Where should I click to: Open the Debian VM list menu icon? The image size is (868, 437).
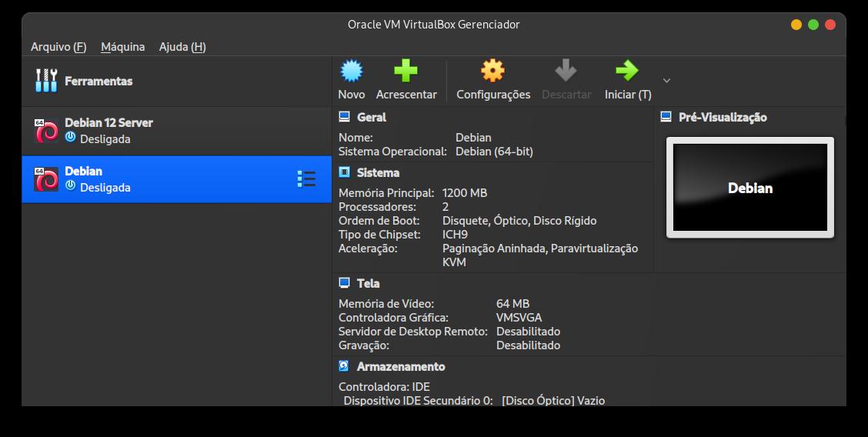[306, 179]
